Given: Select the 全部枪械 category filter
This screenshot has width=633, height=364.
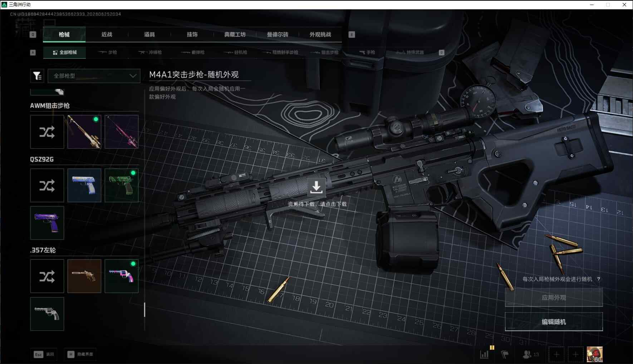Looking at the screenshot, I should (x=64, y=53).
